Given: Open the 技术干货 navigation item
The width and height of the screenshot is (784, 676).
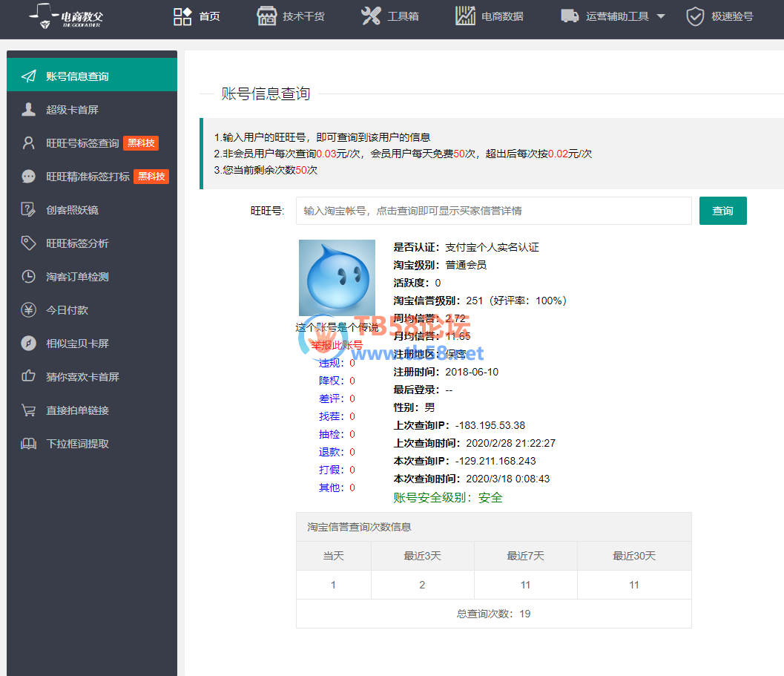Looking at the screenshot, I should point(291,16).
